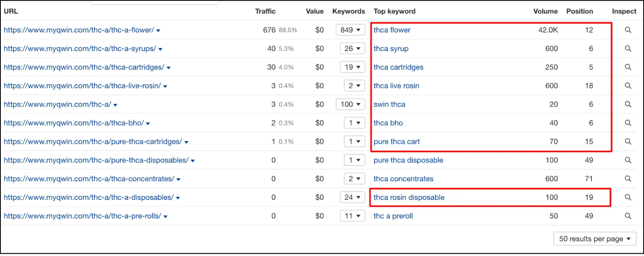Sort by Position column header
The width and height of the screenshot is (644, 256).
tap(580, 11)
